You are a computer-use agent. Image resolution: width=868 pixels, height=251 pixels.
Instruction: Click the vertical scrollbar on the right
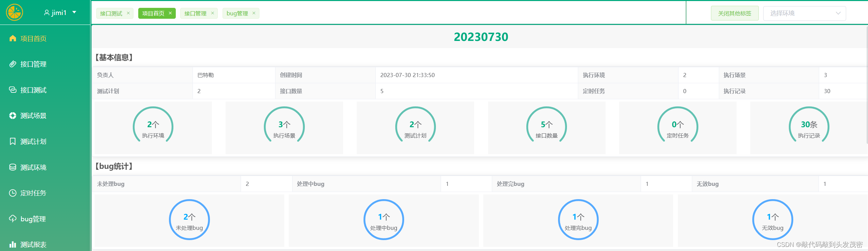[x=867, y=85]
